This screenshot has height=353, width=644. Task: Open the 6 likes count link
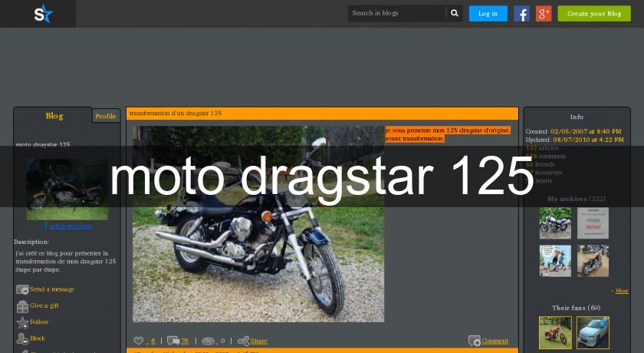(x=153, y=341)
